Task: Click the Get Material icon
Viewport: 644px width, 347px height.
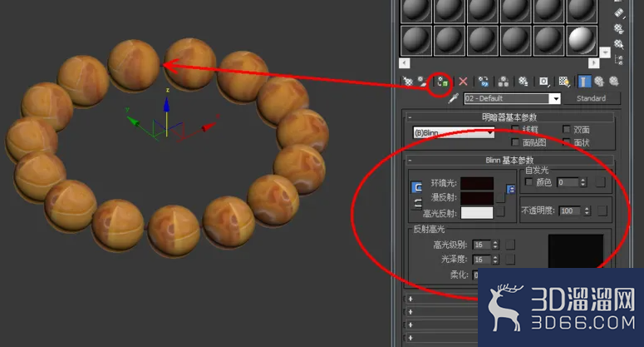Action: tap(408, 82)
